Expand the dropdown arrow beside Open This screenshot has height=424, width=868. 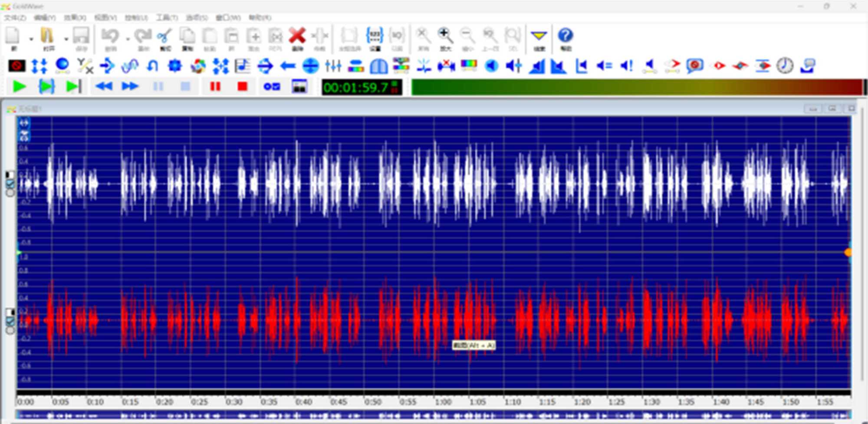pyautogui.click(x=66, y=39)
